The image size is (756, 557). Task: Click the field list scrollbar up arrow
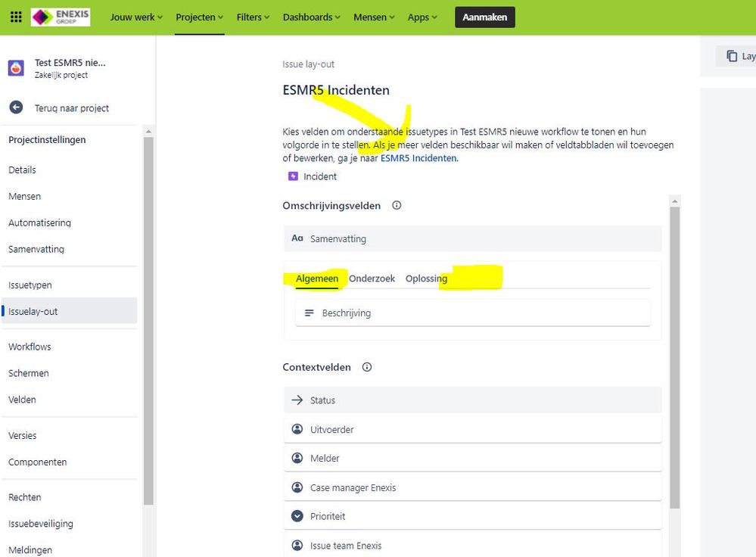675,201
